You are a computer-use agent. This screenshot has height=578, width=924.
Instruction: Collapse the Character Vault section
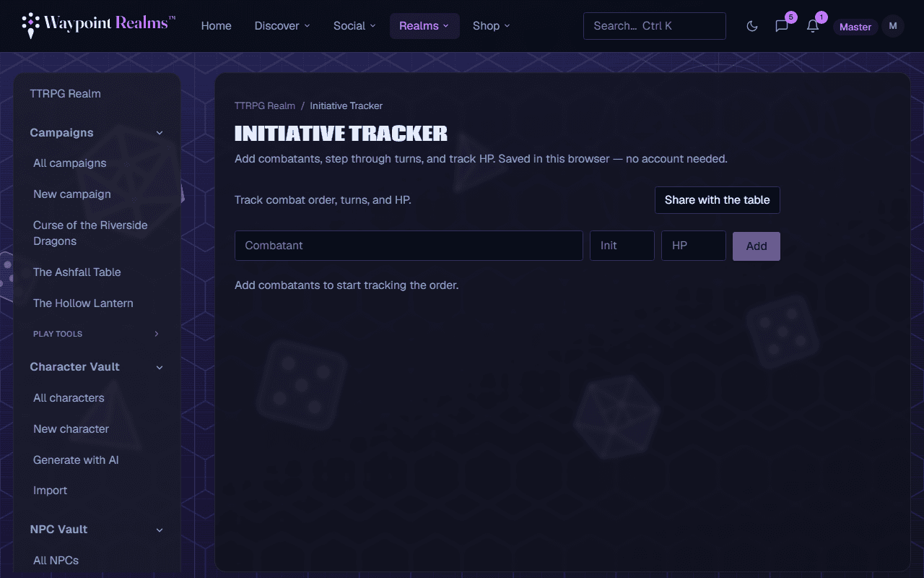pyautogui.click(x=97, y=367)
